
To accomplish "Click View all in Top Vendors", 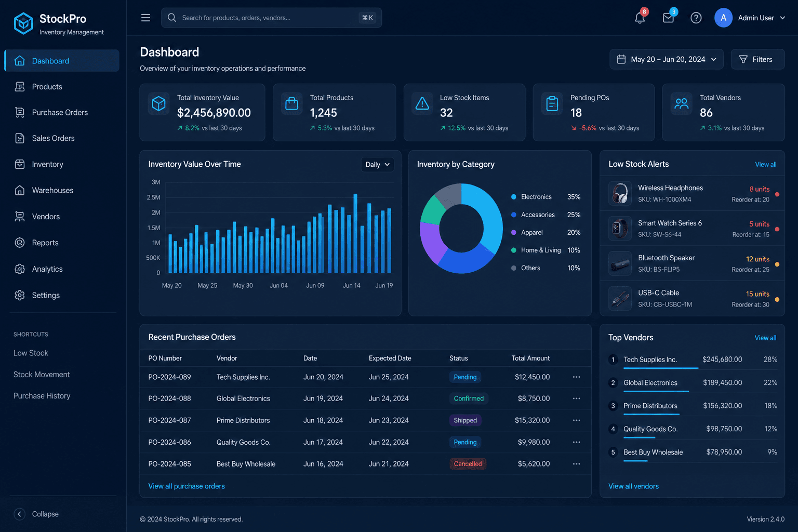I will pyautogui.click(x=765, y=338).
